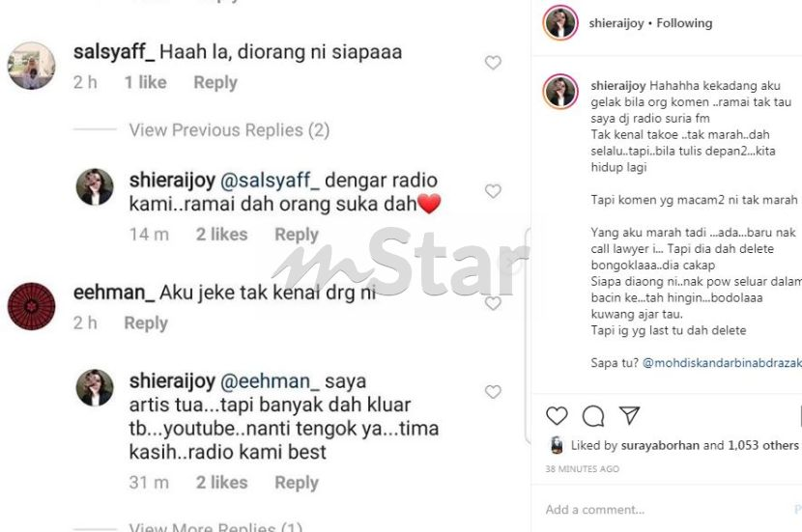
Task: Open the comment bubble icon on post
Action: coord(593,416)
